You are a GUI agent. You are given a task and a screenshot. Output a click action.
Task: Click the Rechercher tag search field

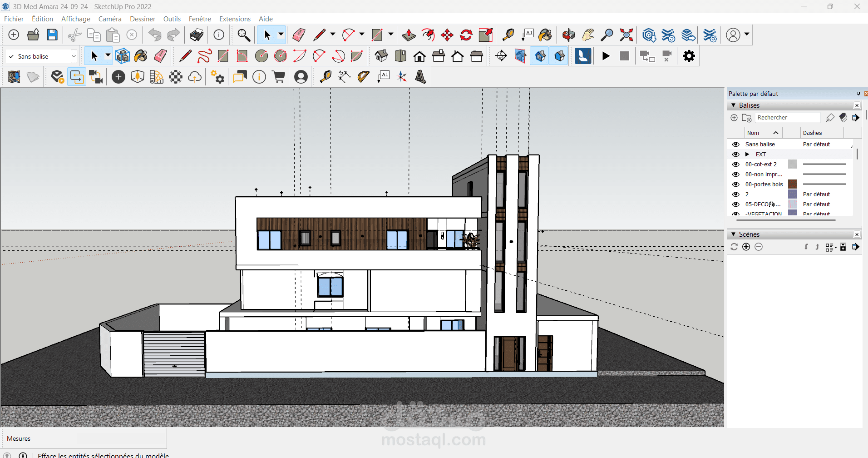(x=788, y=118)
